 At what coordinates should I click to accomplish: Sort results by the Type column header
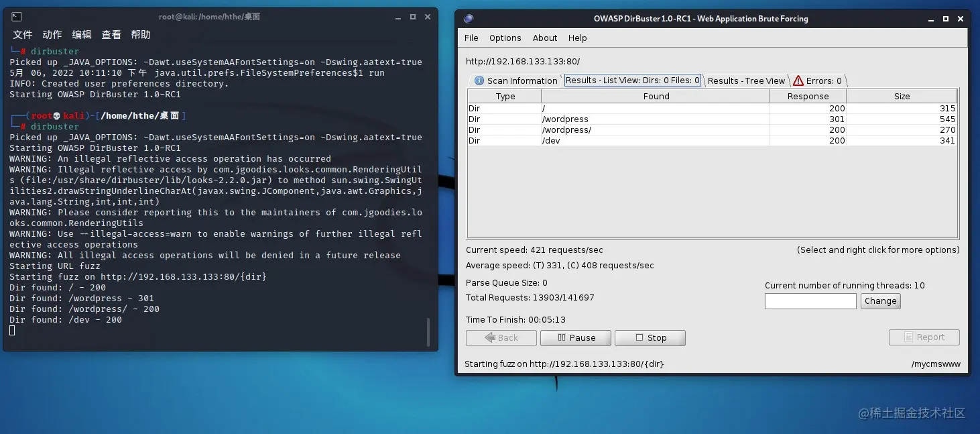(505, 96)
